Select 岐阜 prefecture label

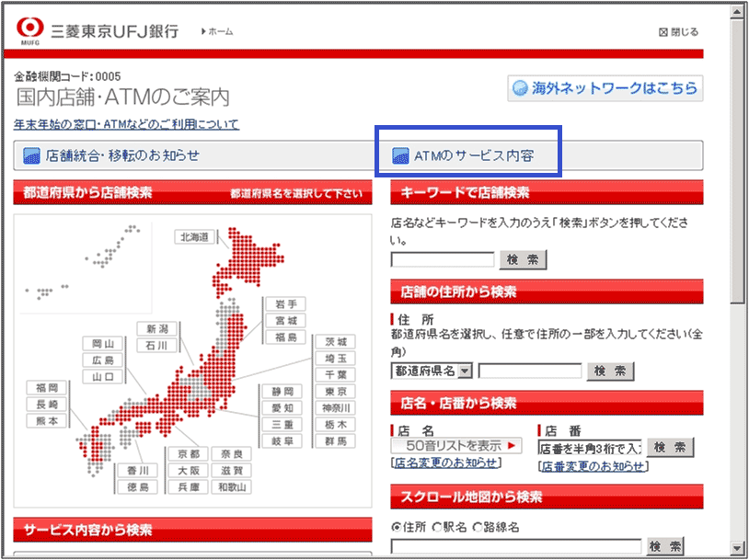tap(282, 441)
